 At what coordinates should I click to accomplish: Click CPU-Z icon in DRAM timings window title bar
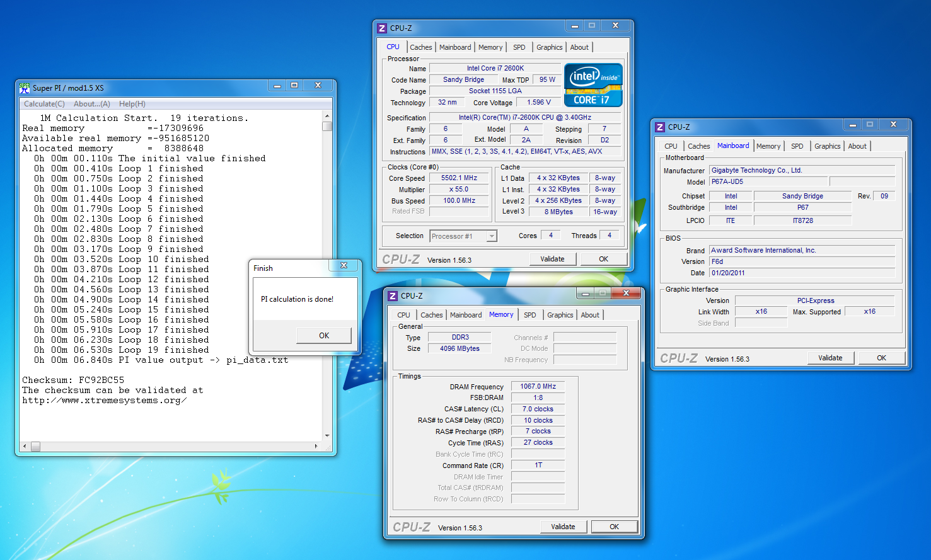(x=393, y=295)
